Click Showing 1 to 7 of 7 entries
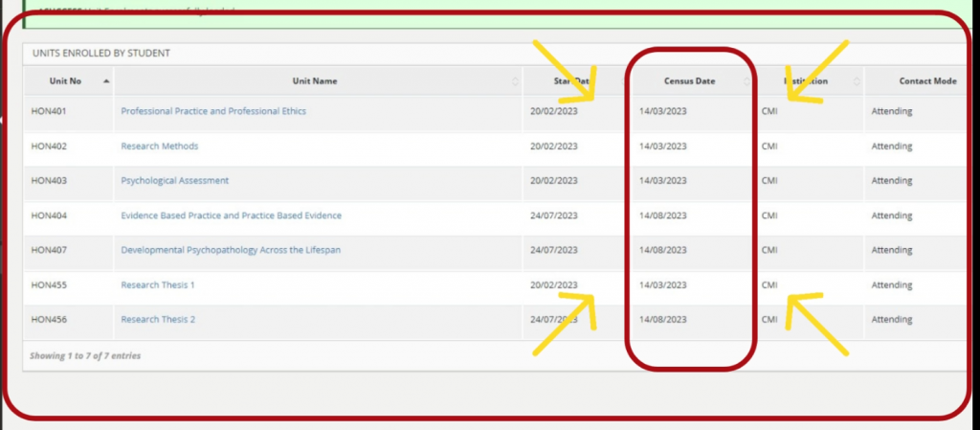 [x=85, y=355]
